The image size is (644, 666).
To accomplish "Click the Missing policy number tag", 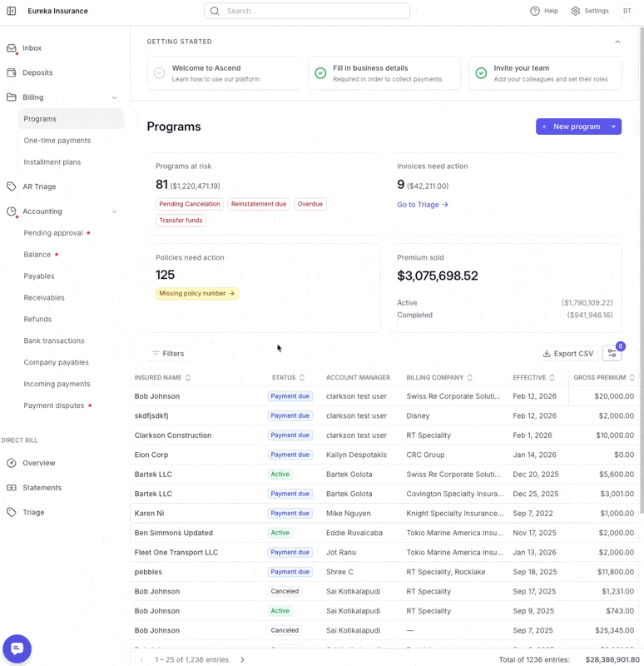I will tap(197, 294).
